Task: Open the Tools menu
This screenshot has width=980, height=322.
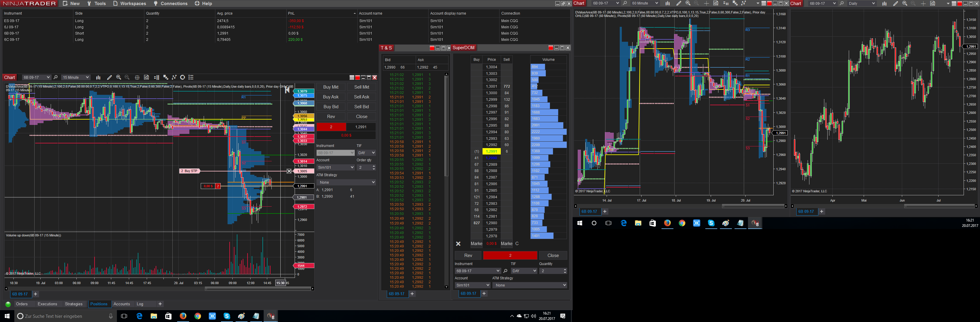Action: point(96,3)
